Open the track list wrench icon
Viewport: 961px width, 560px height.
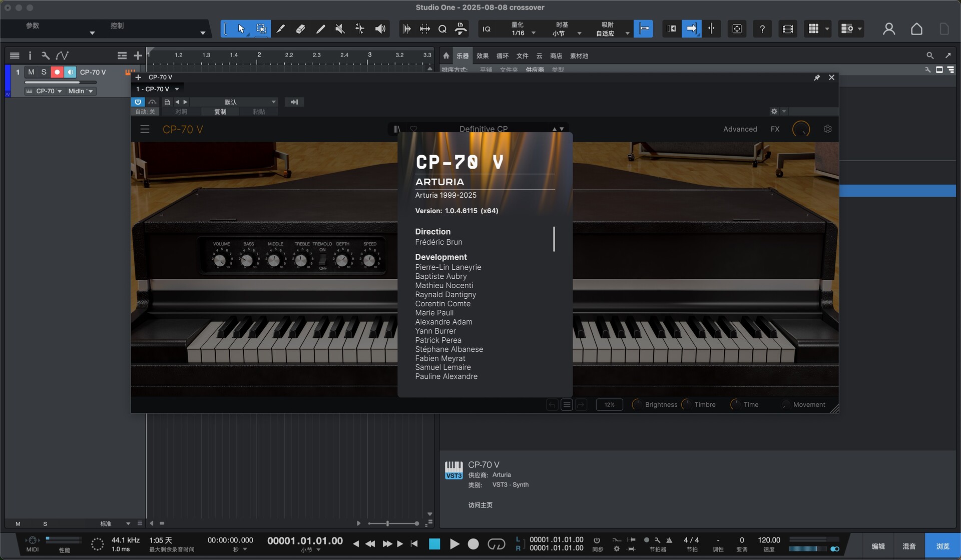coord(46,56)
